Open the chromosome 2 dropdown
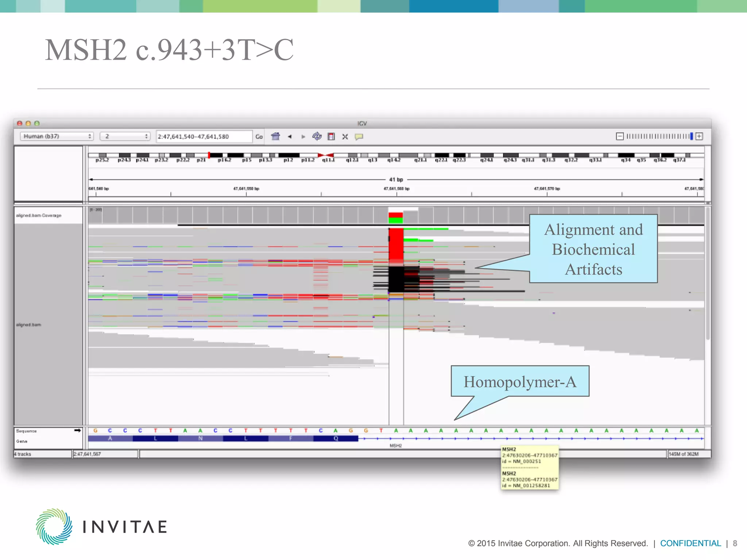Screen dimensions: 747x560 (x=125, y=136)
